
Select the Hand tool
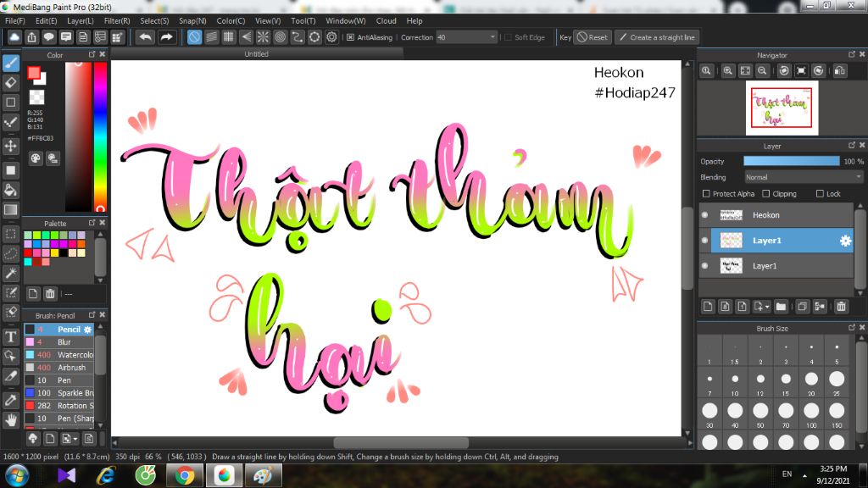[10, 420]
